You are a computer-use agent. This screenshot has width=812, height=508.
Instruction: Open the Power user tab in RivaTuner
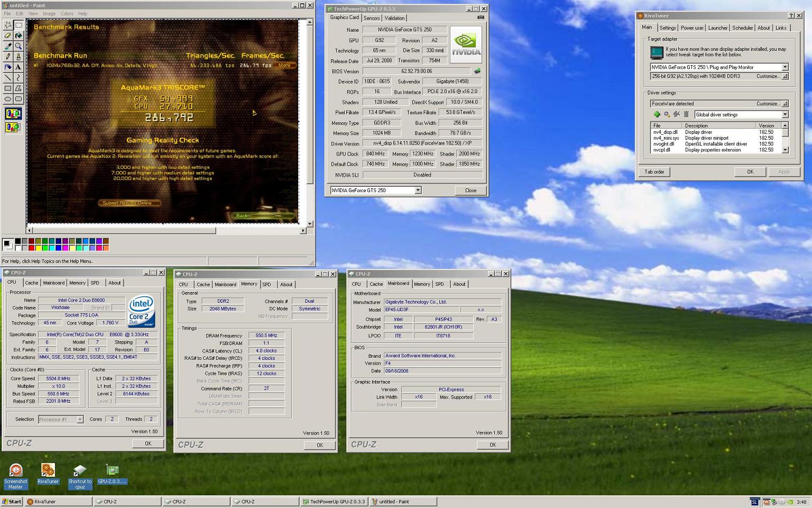click(x=692, y=28)
